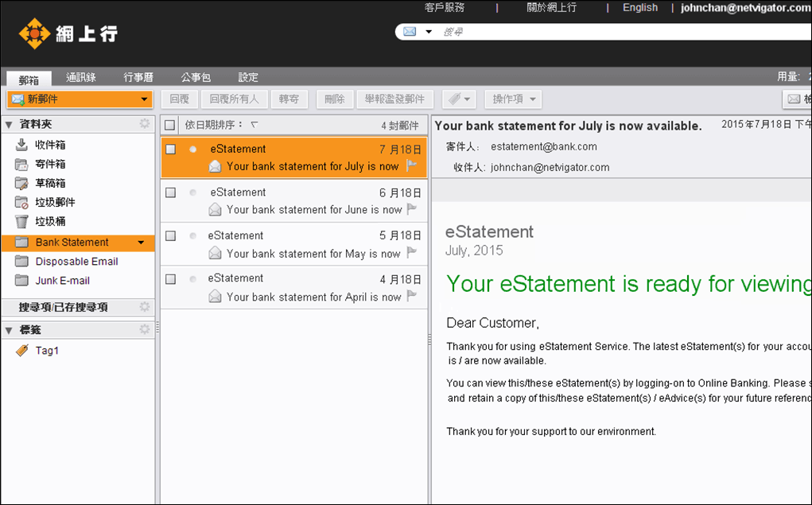Flag the July statement email
812x505 pixels.
pyautogui.click(x=412, y=165)
